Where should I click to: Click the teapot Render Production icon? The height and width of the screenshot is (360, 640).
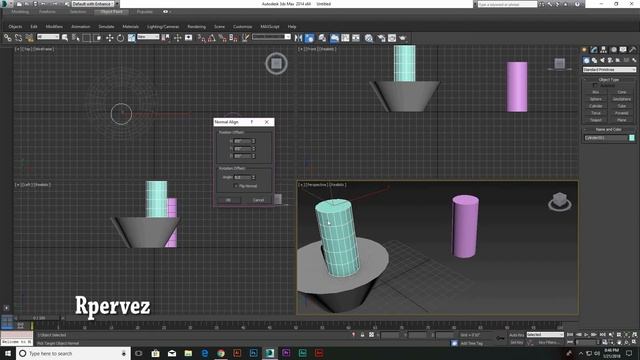(x=403, y=38)
